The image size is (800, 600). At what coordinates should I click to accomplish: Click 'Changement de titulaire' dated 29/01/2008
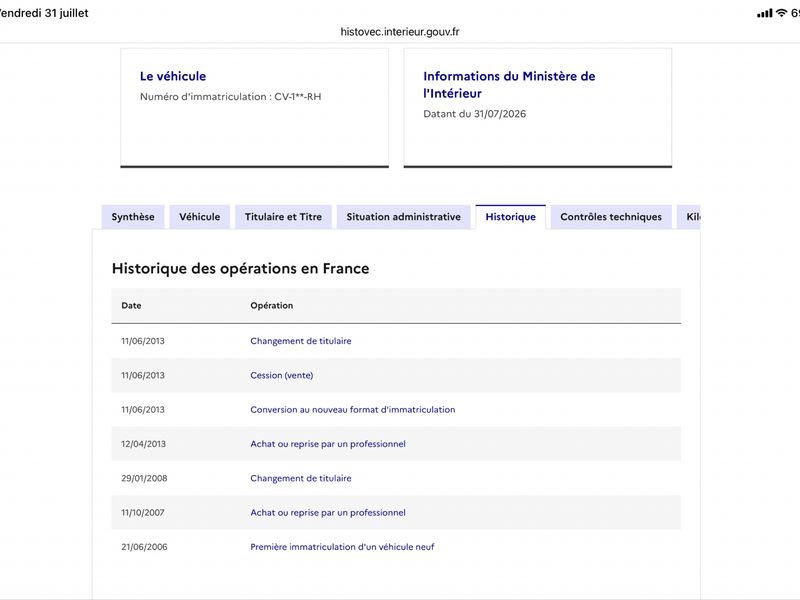pos(301,478)
